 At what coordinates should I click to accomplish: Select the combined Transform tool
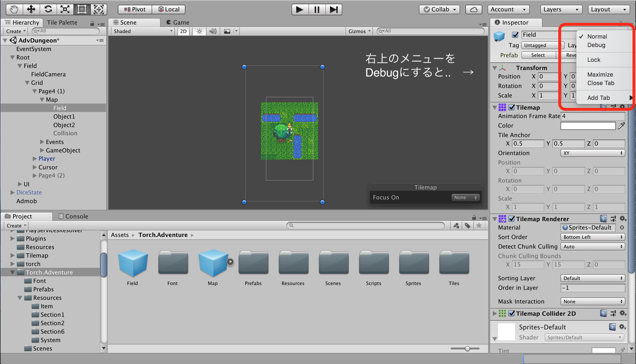click(x=99, y=10)
